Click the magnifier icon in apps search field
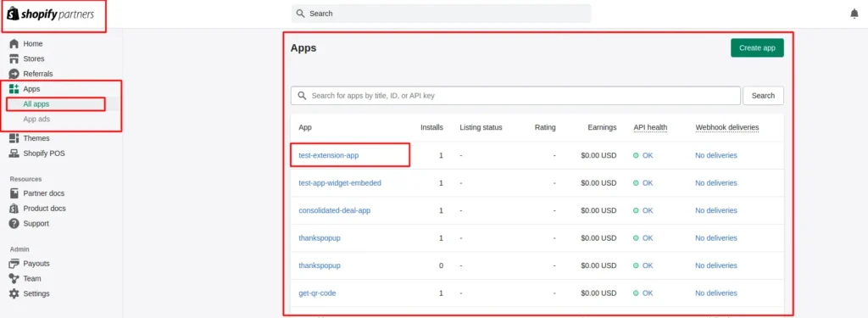This screenshot has height=318, width=868. [x=303, y=95]
